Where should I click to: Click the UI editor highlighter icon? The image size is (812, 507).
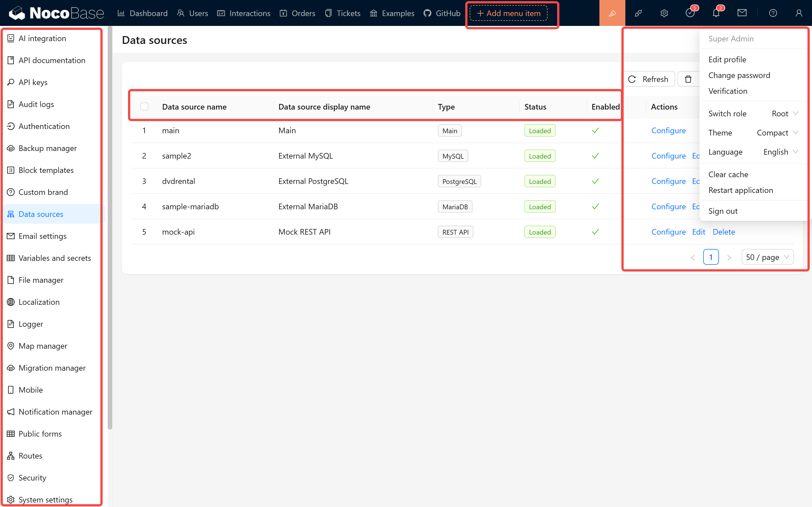[x=612, y=13]
